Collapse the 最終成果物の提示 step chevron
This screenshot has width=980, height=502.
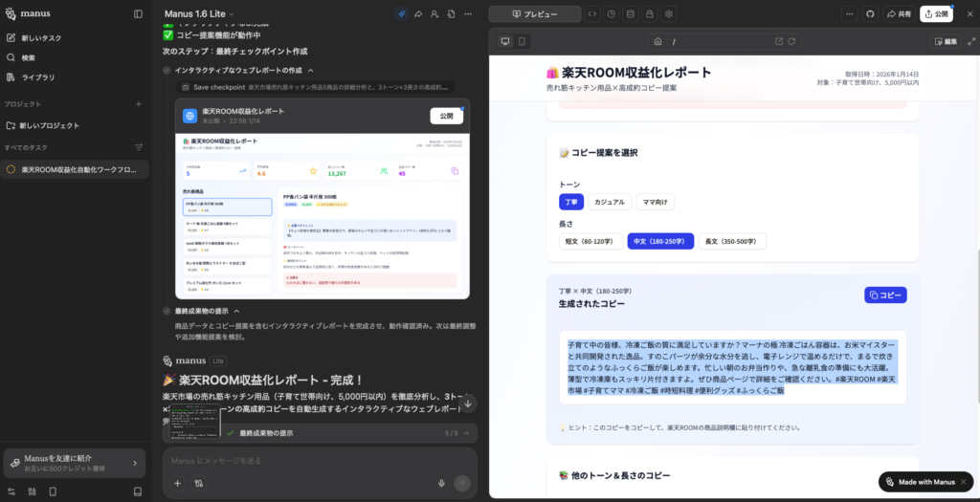[x=236, y=311]
